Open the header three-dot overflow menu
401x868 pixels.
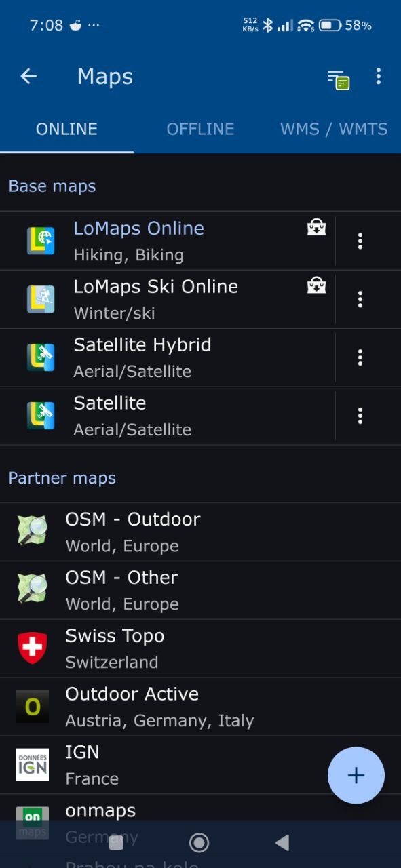379,77
